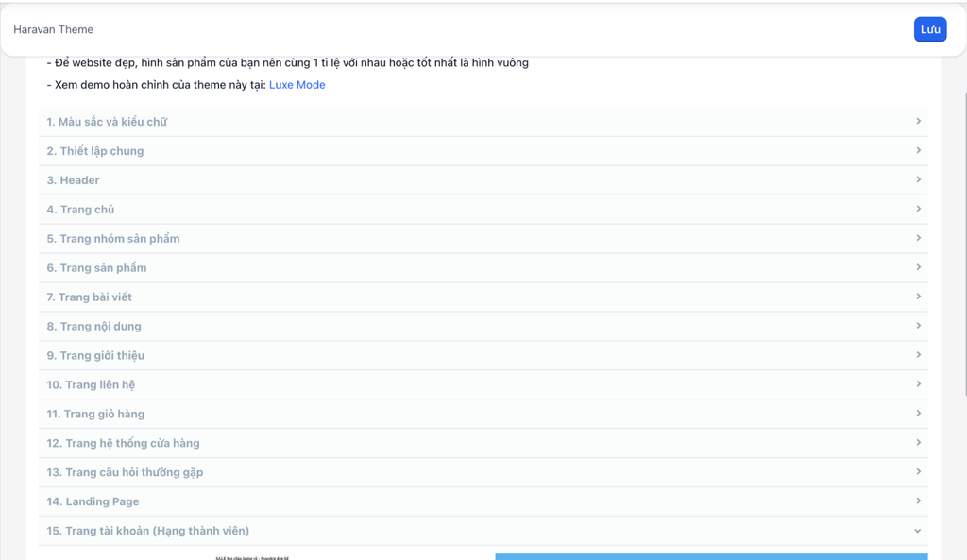
Task: Click arrow icon next to Trang sản phẩm
Action: tap(917, 268)
